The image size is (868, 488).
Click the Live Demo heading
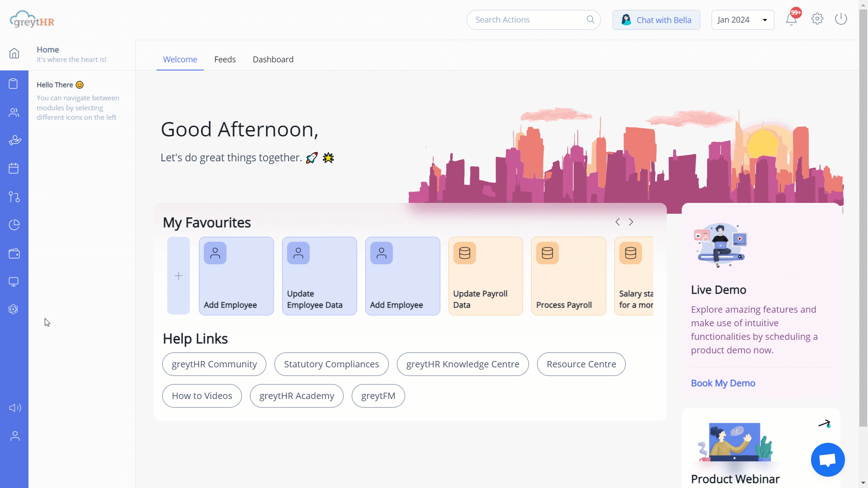pyautogui.click(x=718, y=290)
